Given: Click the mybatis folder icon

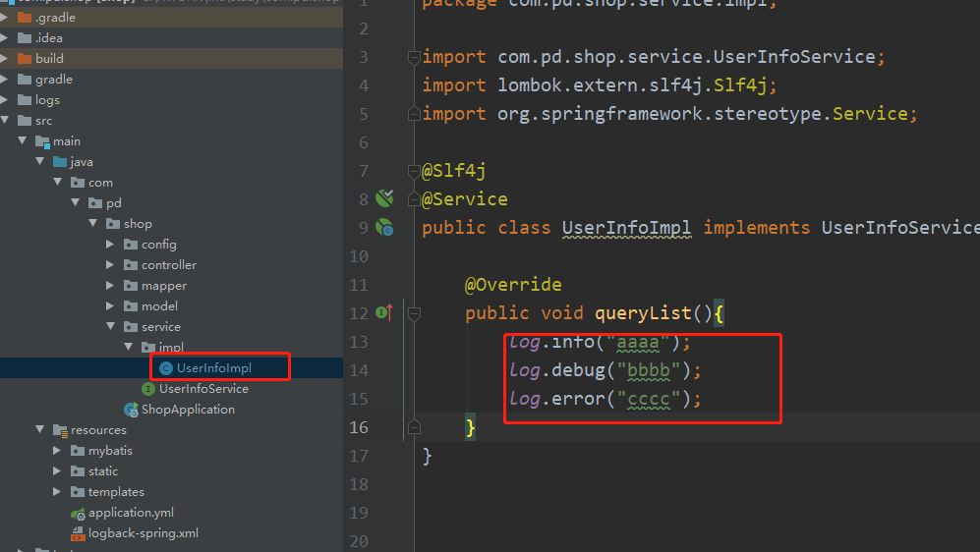Looking at the screenshot, I should coord(78,451).
